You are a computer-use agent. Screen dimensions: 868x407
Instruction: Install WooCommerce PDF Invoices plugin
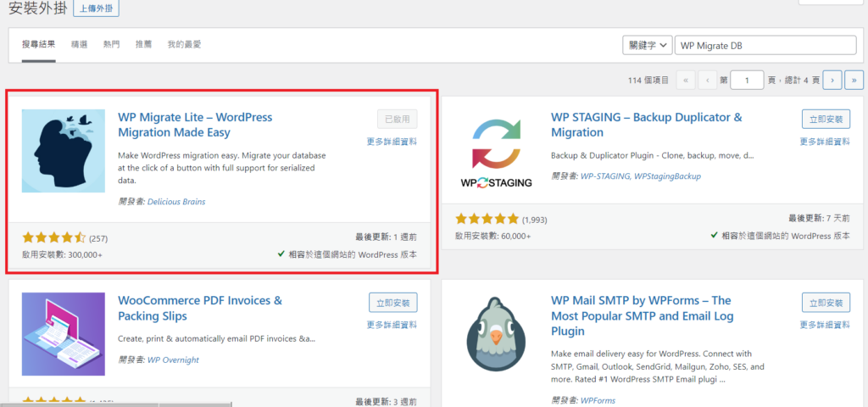pos(392,303)
